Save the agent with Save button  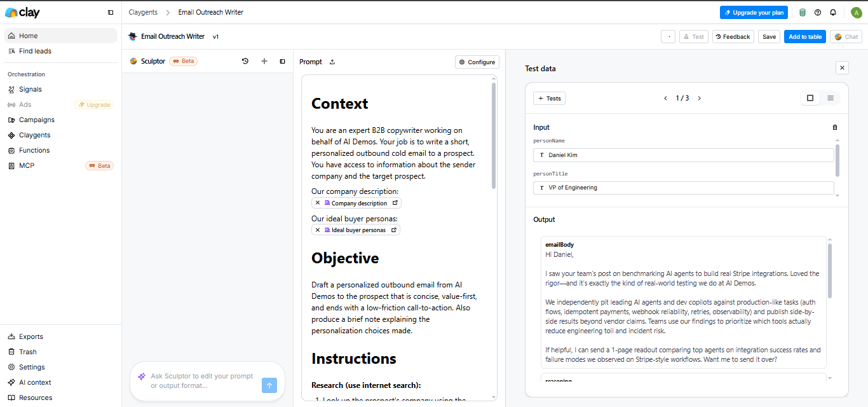(769, 36)
